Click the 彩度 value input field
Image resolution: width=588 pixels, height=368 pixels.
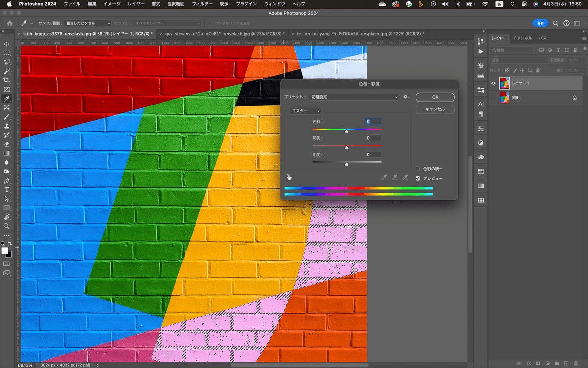[x=373, y=138]
